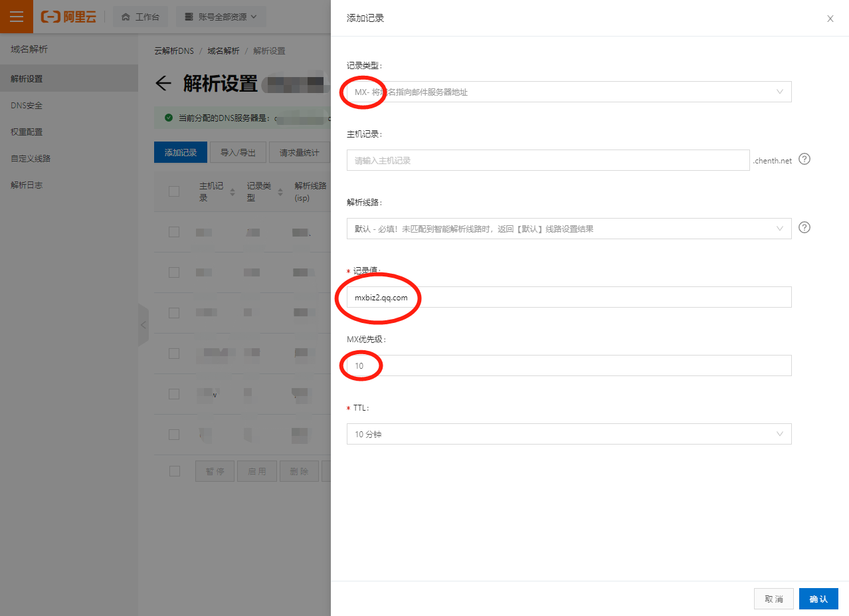The height and width of the screenshot is (616, 849).
Task: Toggle the select-all checkbox in table header
Action: [x=175, y=191]
